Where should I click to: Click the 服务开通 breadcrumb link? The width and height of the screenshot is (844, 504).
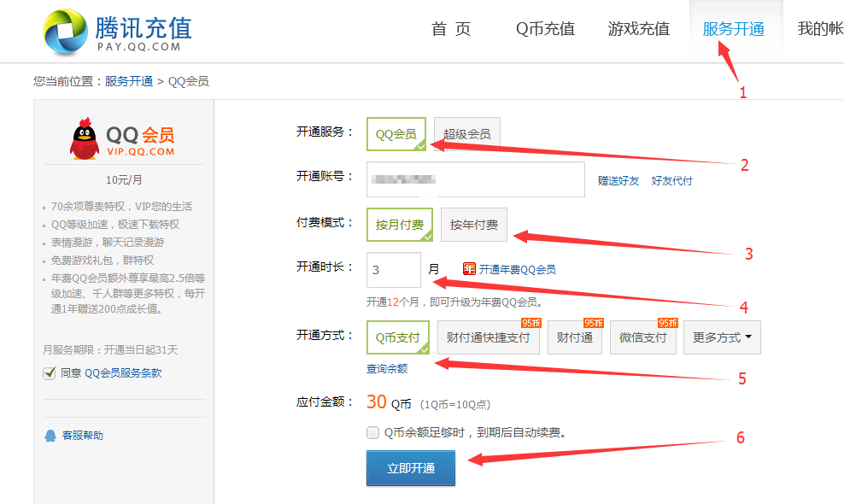[129, 81]
